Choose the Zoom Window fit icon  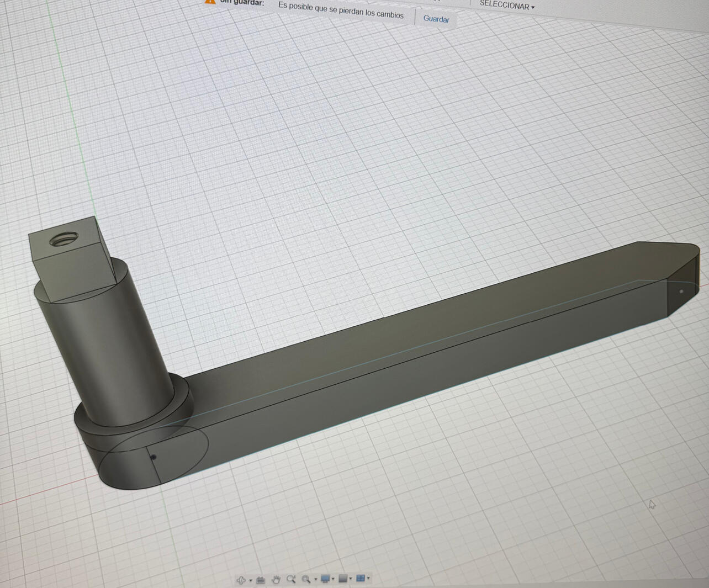[x=306, y=579]
